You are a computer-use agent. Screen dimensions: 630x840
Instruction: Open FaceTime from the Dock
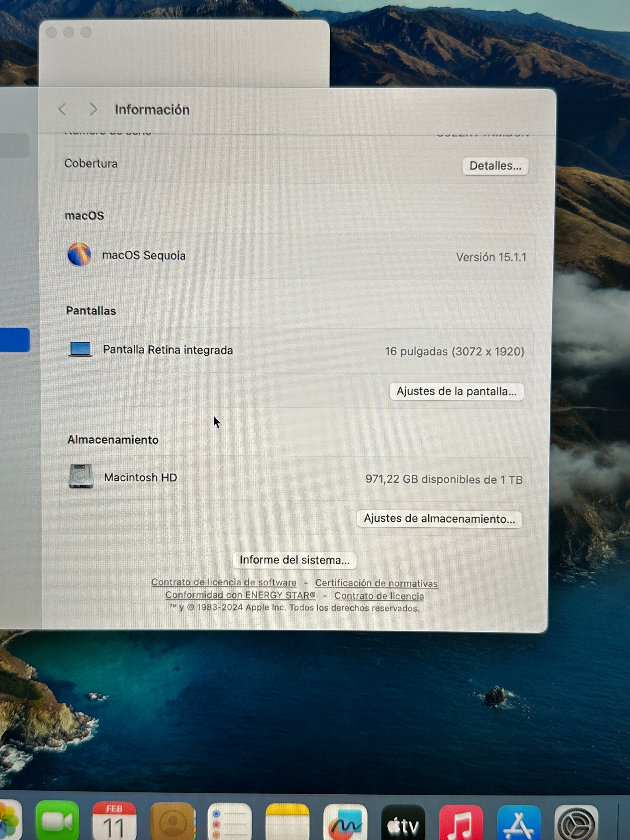point(57,821)
